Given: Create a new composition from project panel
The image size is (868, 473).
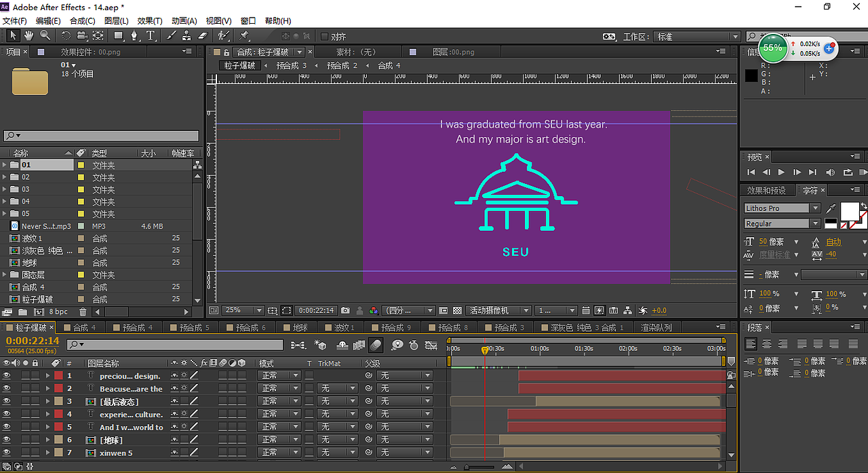Looking at the screenshot, I should coord(39,311).
